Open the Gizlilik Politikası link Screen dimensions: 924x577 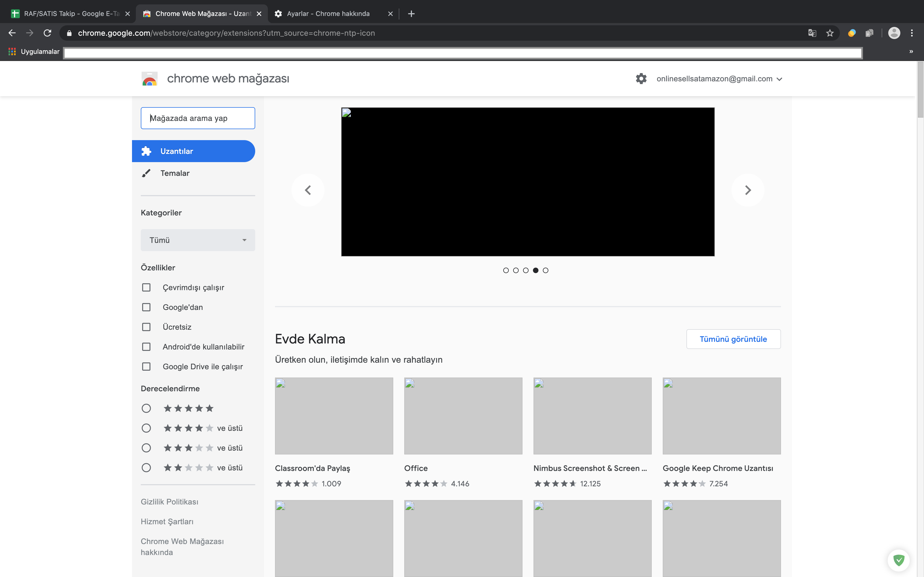pos(169,502)
